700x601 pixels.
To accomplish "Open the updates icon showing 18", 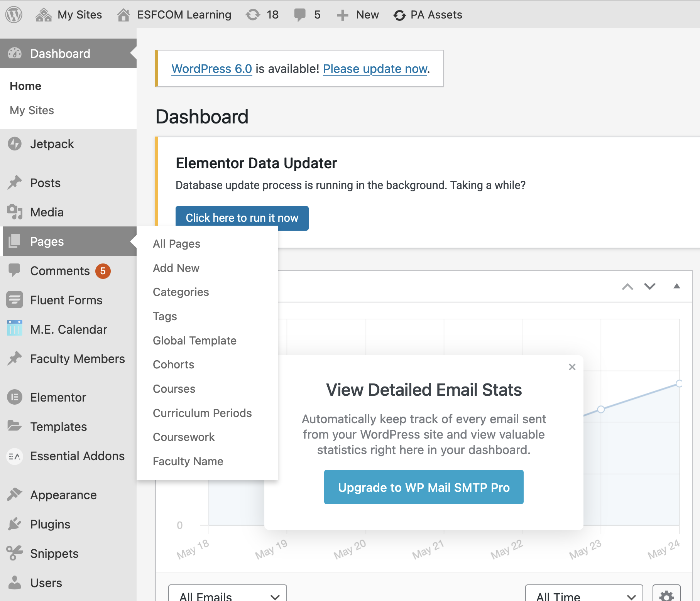I will click(253, 15).
